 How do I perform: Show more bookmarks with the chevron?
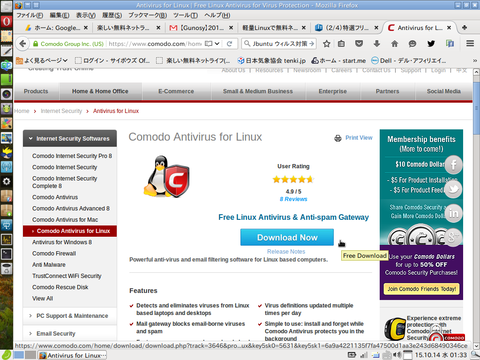tap(475, 60)
